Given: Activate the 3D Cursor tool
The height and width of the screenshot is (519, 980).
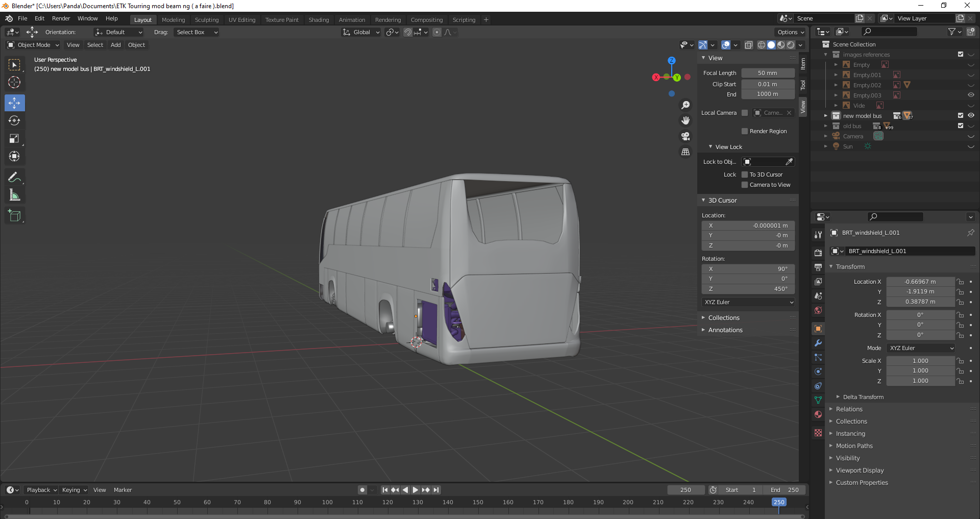Looking at the screenshot, I should click(14, 82).
